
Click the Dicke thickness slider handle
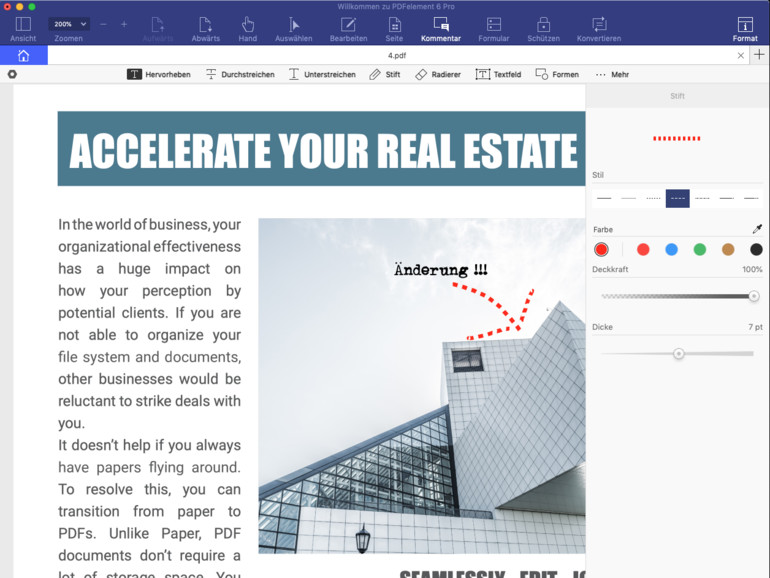679,354
